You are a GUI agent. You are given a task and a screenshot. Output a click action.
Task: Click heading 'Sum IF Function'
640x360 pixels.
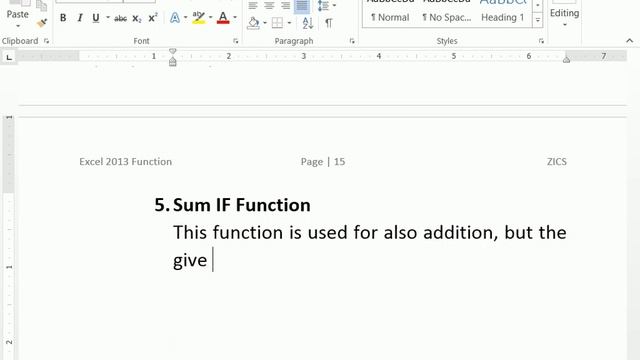242,205
